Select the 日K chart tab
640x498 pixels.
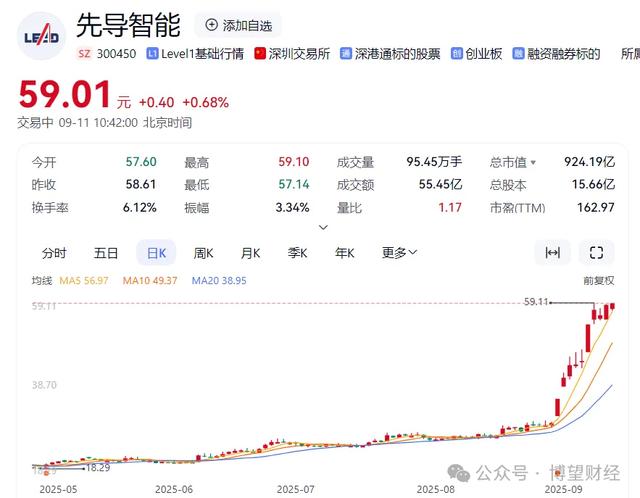[156, 253]
